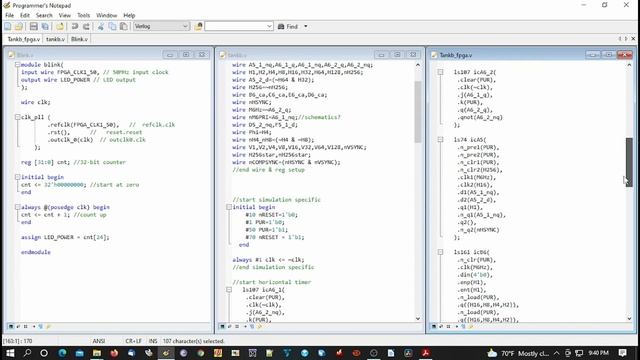Click the find text combo box

239,27
